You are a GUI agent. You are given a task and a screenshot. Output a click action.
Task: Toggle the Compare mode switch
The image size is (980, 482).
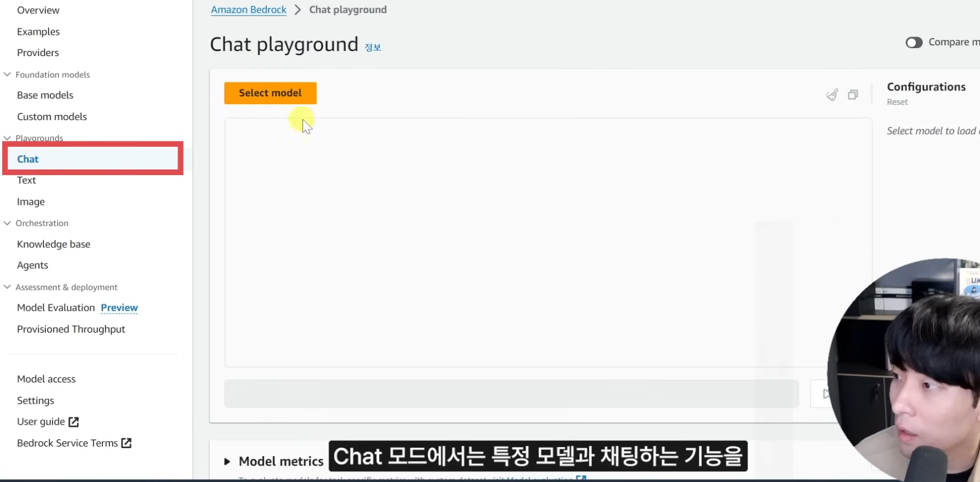pyautogui.click(x=914, y=42)
